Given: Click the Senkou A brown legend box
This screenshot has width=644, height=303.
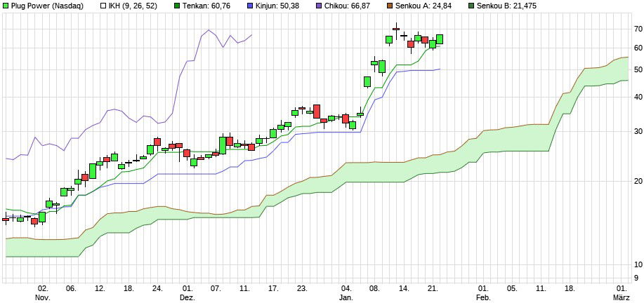Looking at the screenshot, I should 390,6.
